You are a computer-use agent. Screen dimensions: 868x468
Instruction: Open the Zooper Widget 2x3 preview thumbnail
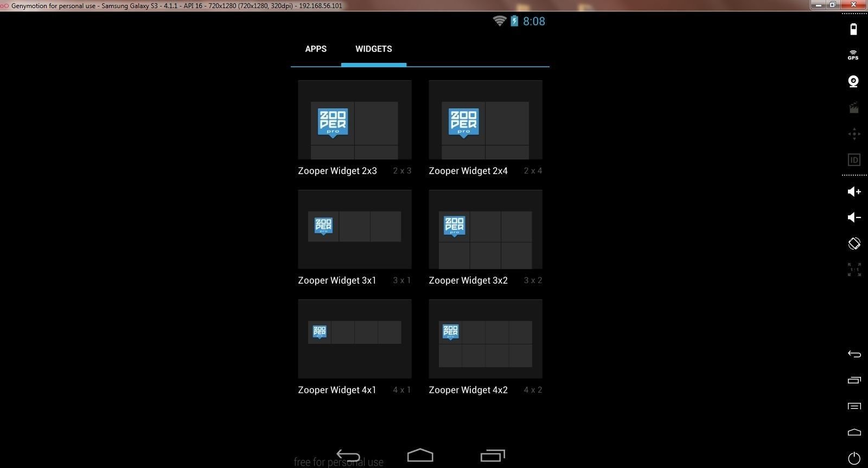coord(355,120)
